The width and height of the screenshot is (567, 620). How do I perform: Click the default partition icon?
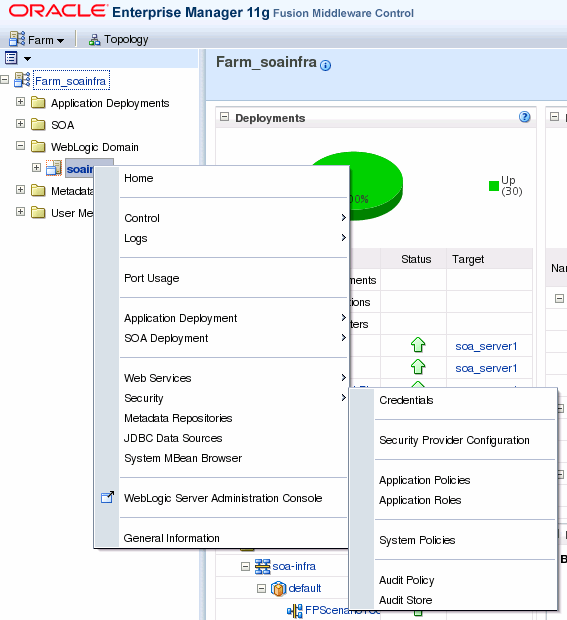(x=278, y=588)
